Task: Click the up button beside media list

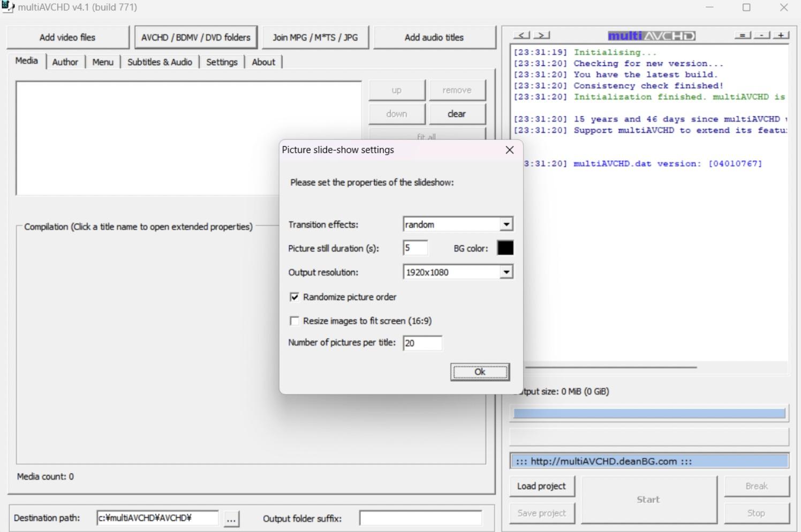Action: 396,90
